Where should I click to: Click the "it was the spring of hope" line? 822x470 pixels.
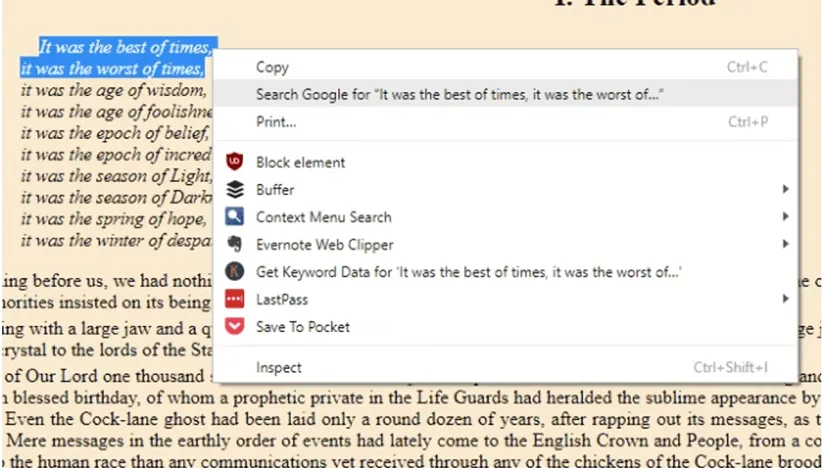[112, 219]
